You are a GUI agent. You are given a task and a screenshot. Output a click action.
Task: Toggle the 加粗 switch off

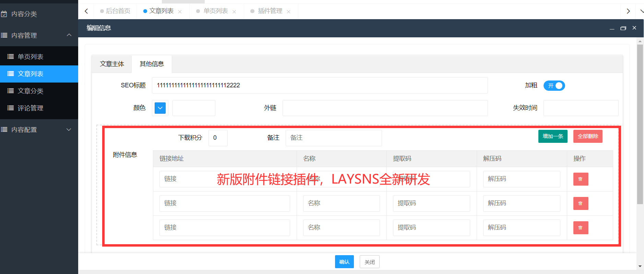[554, 86]
